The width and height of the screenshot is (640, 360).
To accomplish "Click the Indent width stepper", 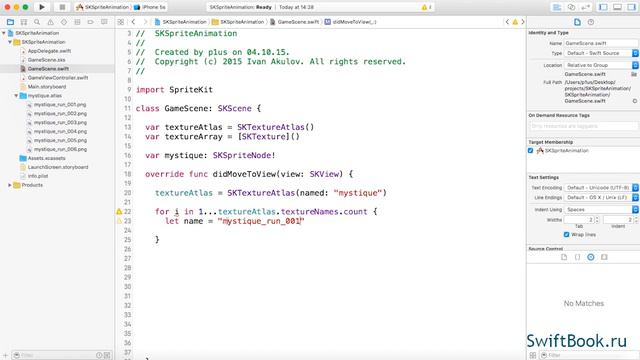I will coord(636,220).
